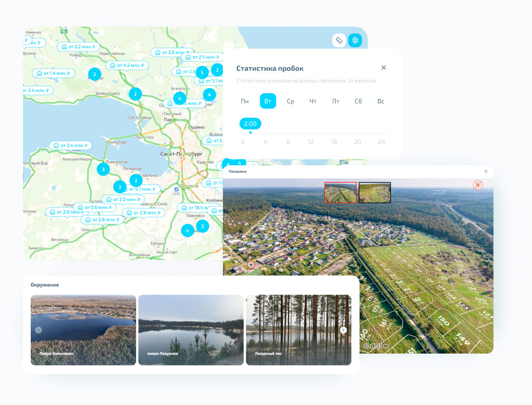Show next Окружение photos with right arrow
Viewport: 532px width, 405px height.
(344, 330)
